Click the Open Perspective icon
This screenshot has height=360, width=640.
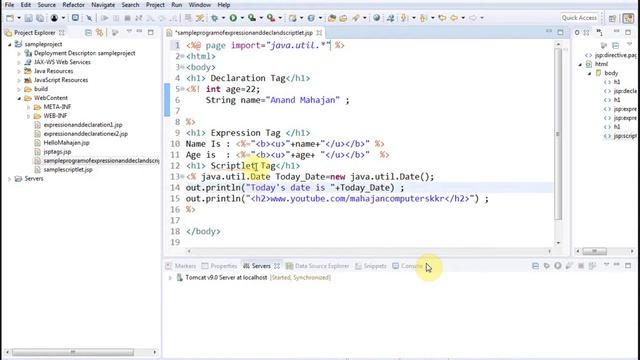(x=612, y=18)
